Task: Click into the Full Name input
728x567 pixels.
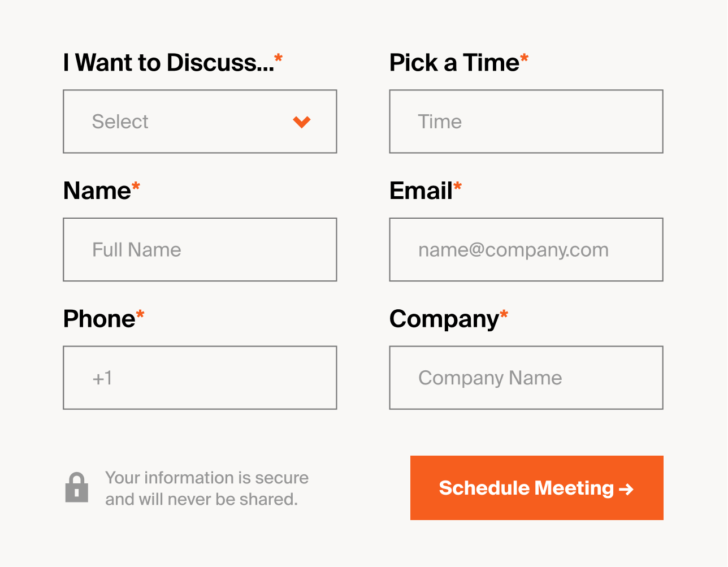Action: point(200,249)
